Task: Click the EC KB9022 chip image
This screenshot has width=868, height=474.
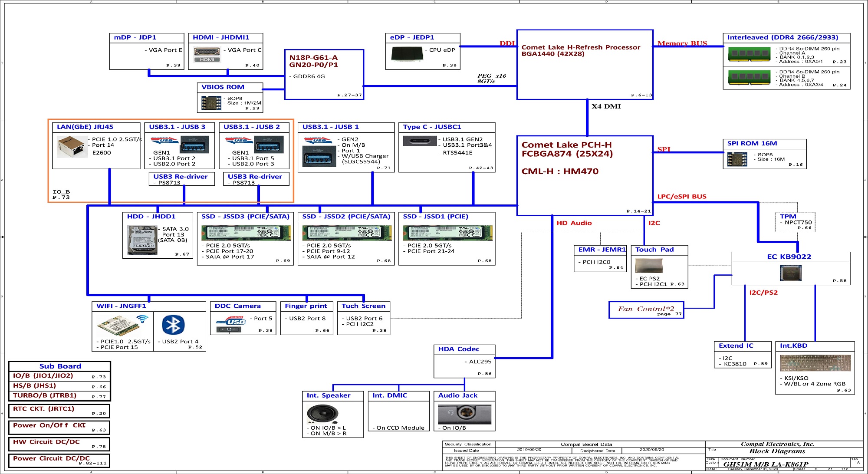Action: (x=790, y=273)
